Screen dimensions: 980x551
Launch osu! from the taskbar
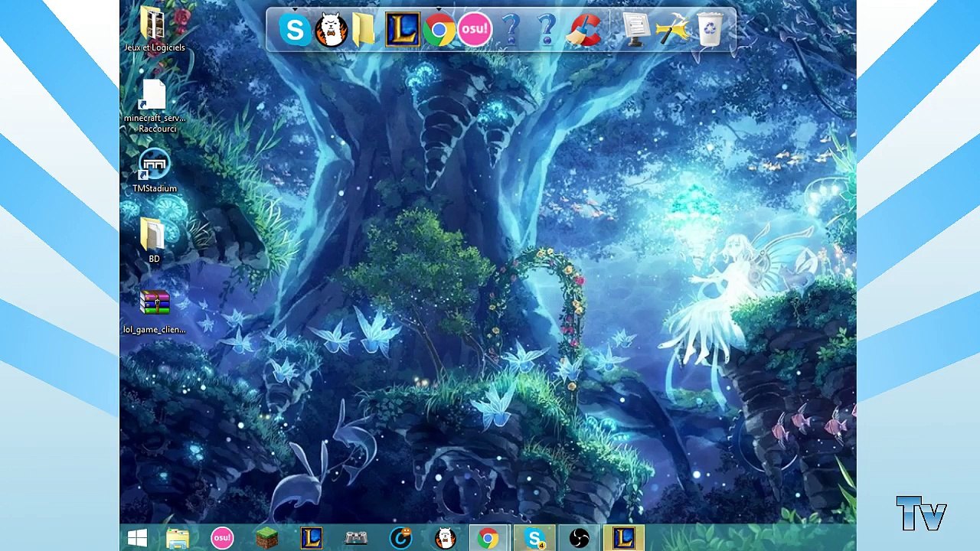[x=222, y=538]
